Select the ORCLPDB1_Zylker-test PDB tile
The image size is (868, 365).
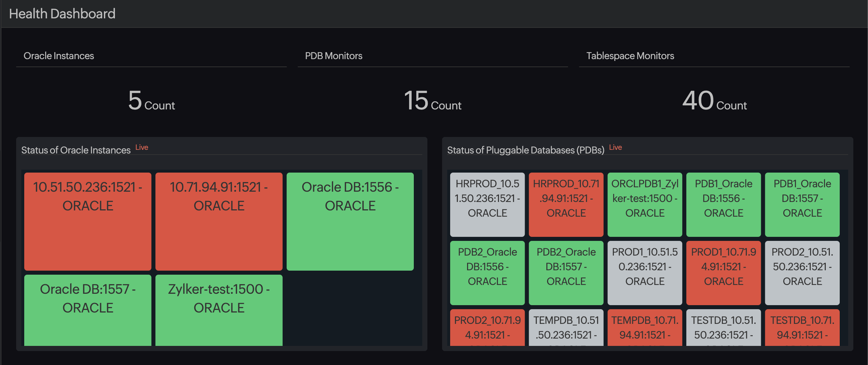pyautogui.click(x=645, y=204)
